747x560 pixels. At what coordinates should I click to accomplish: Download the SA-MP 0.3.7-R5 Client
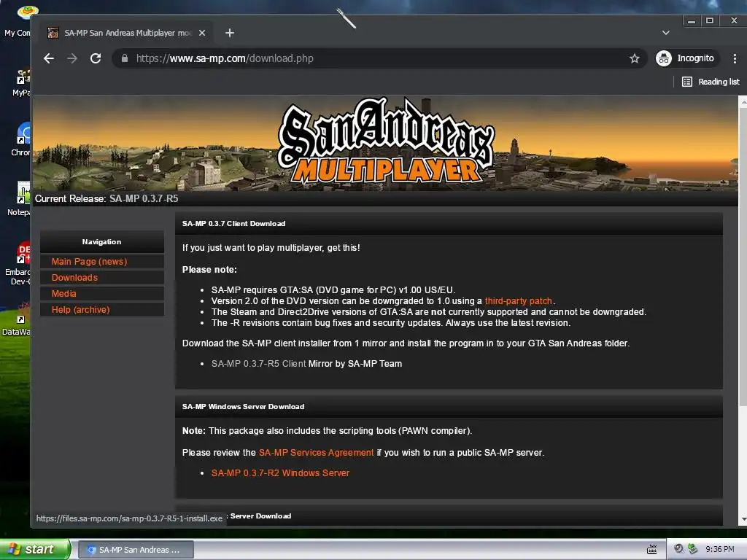[x=259, y=364]
